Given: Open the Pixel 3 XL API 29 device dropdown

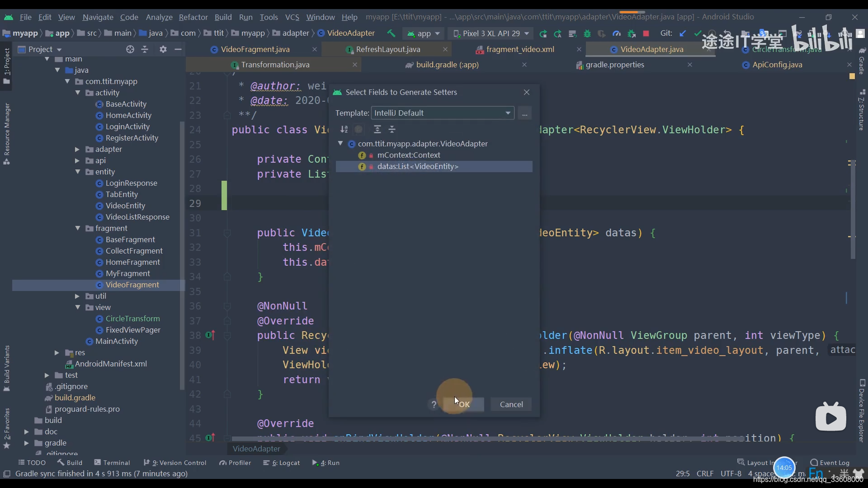Looking at the screenshot, I should click(491, 33).
